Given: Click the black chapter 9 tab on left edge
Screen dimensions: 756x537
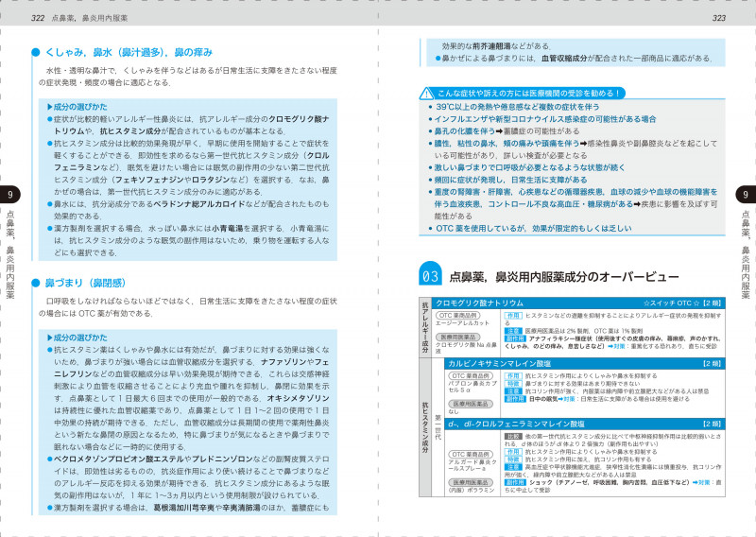Looking at the screenshot, I should pos(10,195).
